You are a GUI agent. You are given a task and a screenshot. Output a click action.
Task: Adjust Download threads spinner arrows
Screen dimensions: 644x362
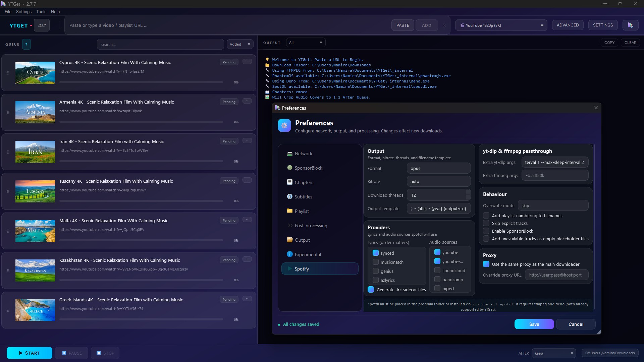[468, 195]
